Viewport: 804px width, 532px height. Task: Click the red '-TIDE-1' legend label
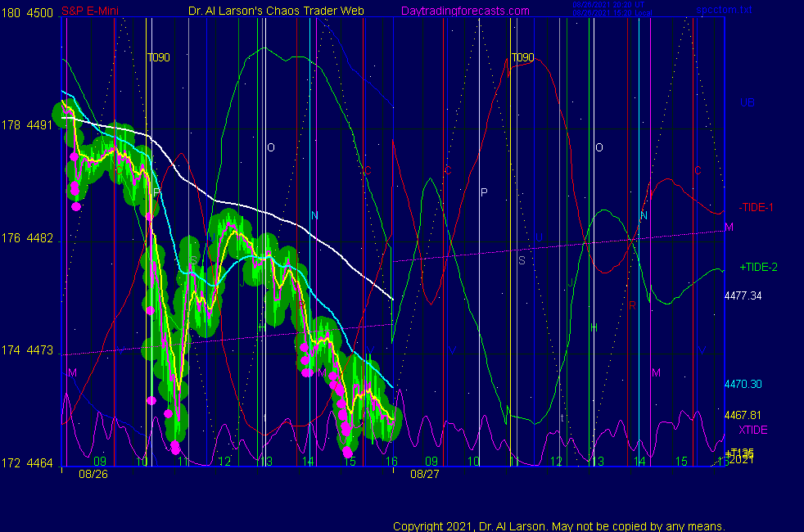pyautogui.click(x=756, y=207)
